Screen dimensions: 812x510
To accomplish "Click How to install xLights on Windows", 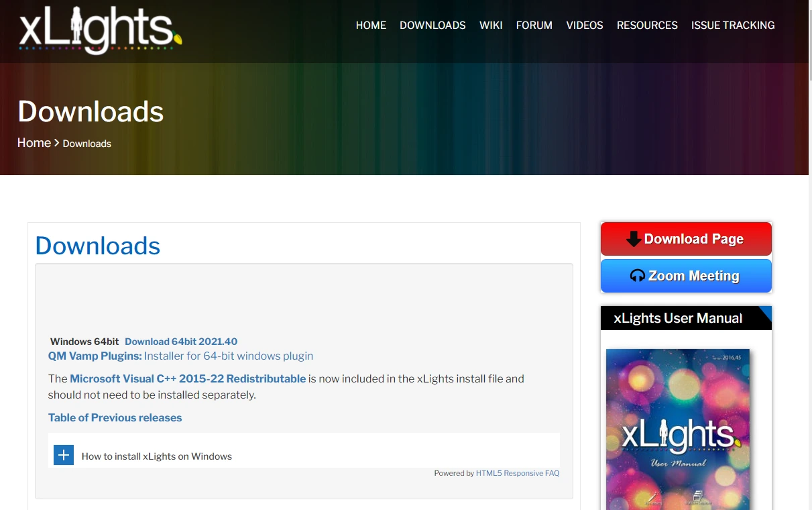I will (x=157, y=456).
